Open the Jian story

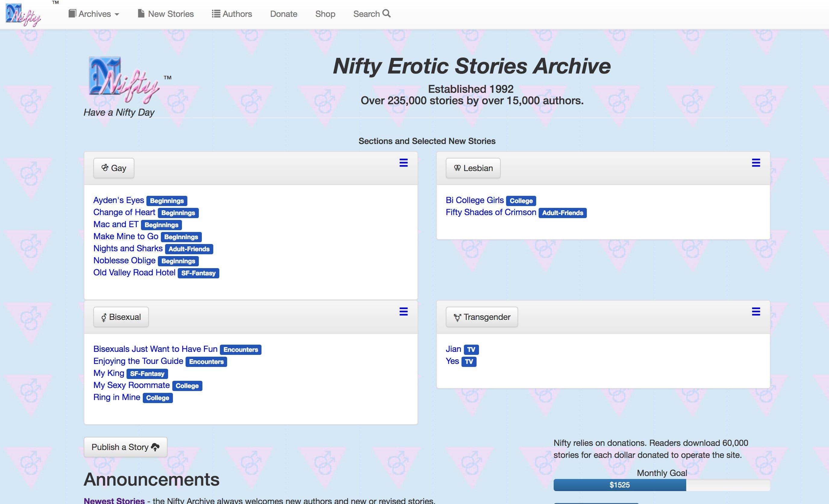(453, 349)
